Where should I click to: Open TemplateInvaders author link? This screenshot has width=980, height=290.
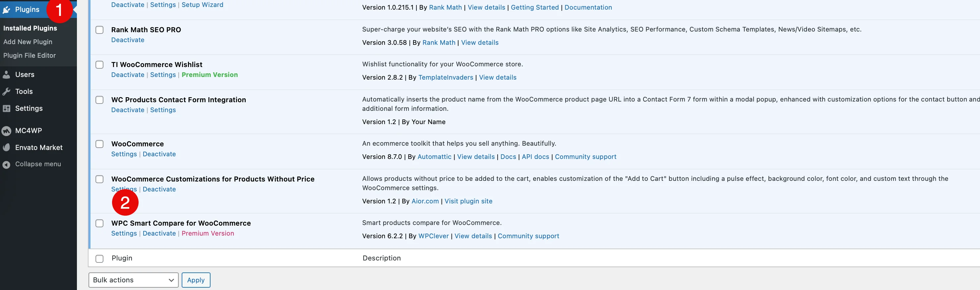click(446, 78)
